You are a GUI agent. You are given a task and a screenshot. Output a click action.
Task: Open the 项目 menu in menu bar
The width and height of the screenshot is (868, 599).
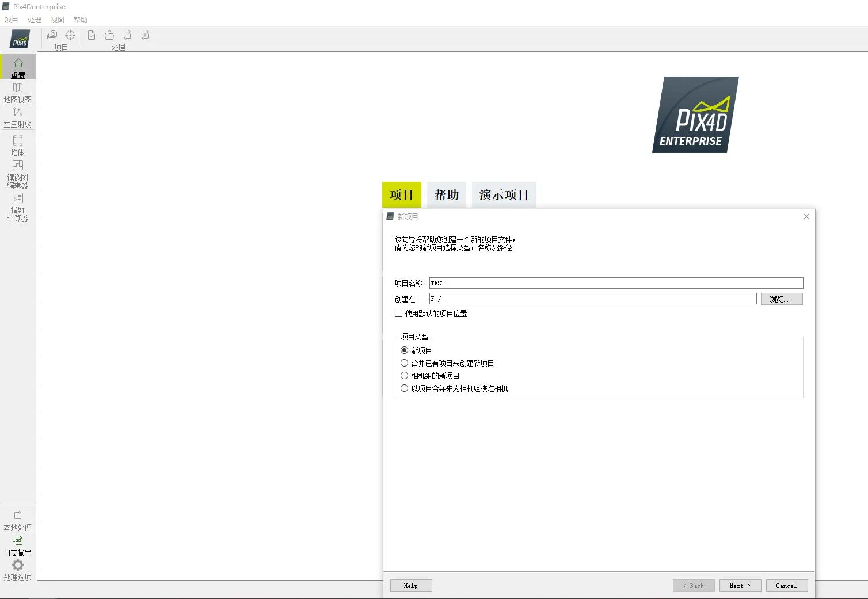[12, 20]
